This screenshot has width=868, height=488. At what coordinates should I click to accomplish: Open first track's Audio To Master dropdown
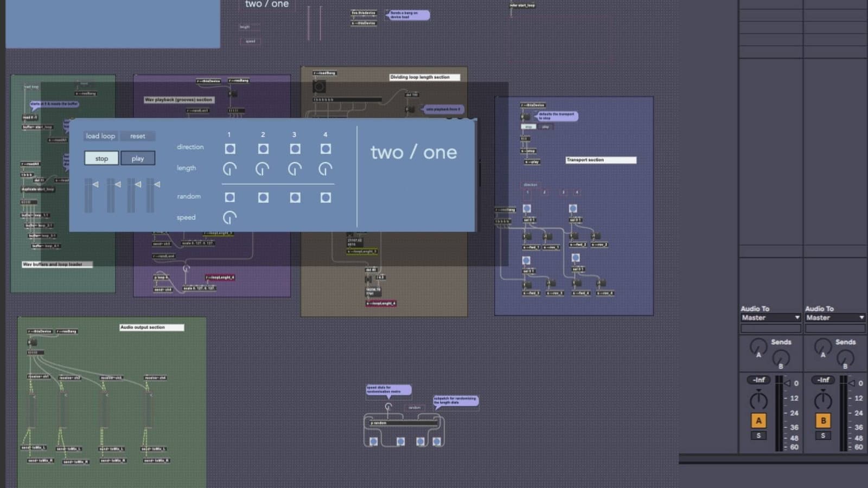click(x=770, y=318)
